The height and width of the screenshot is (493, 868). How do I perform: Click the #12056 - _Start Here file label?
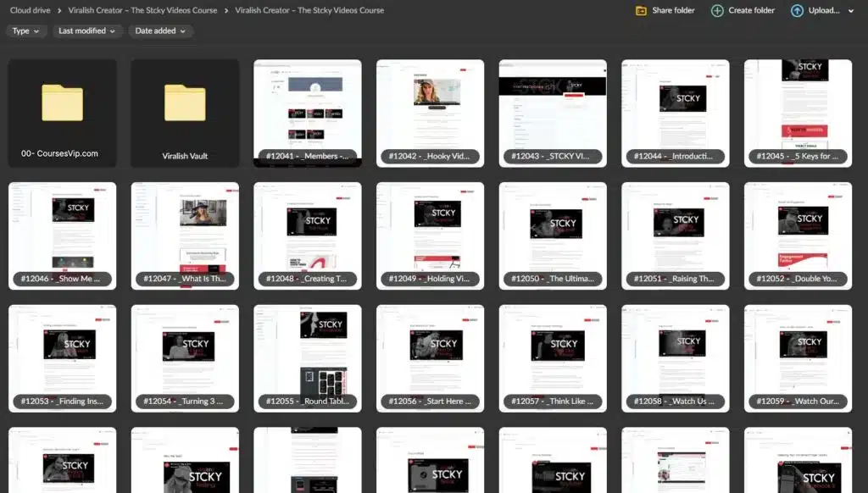(x=430, y=402)
